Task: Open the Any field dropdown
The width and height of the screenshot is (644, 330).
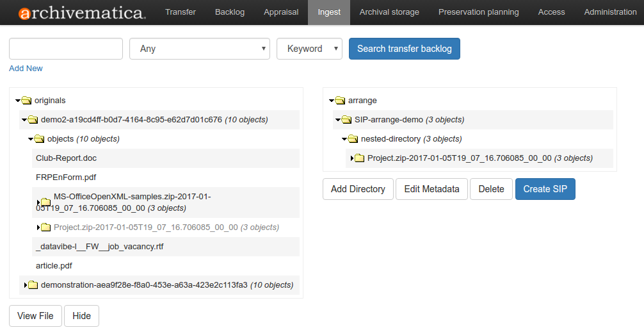Action: [x=199, y=49]
